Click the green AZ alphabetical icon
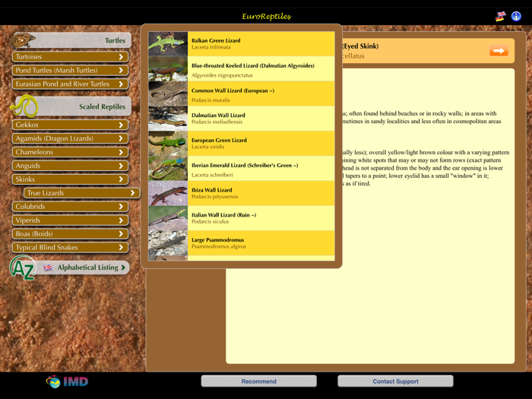 pos(22,268)
